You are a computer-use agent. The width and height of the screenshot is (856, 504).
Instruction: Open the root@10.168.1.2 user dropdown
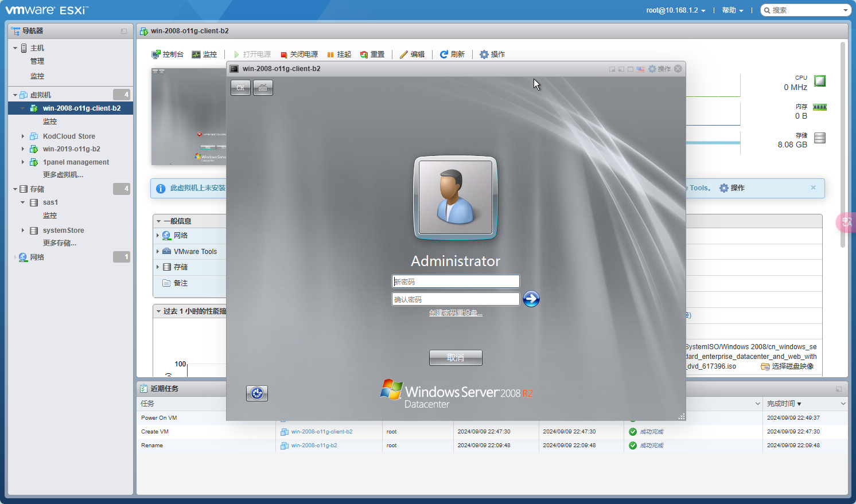pyautogui.click(x=676, y=10)
